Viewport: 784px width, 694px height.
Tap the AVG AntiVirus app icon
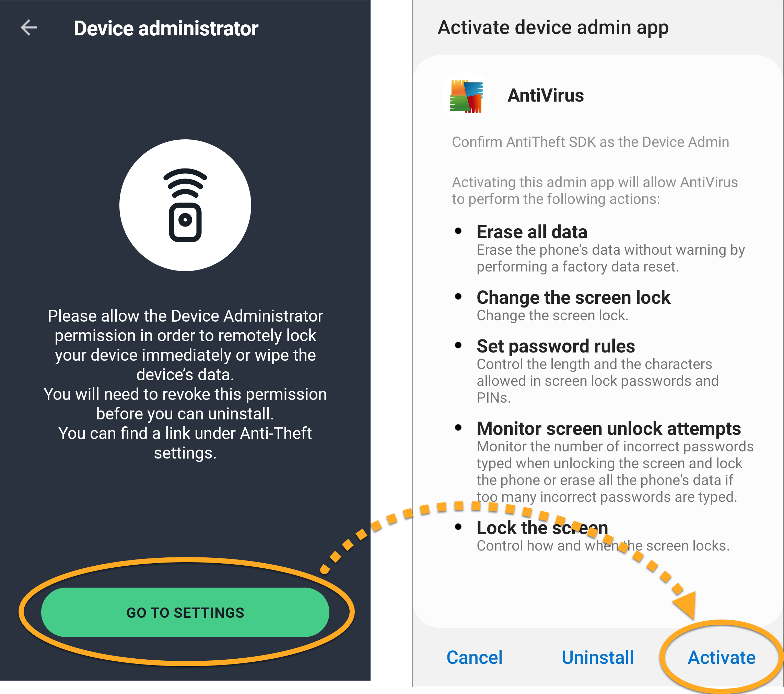[466, 96]
